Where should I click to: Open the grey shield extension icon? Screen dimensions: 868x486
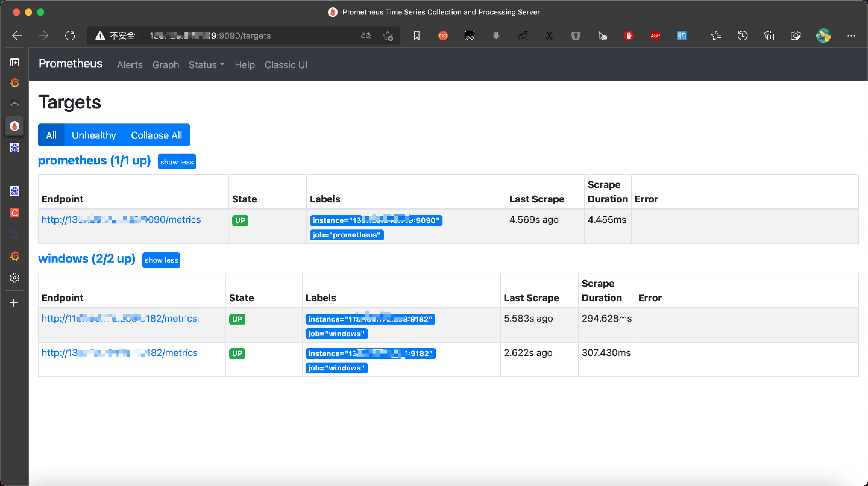point(576,36)
